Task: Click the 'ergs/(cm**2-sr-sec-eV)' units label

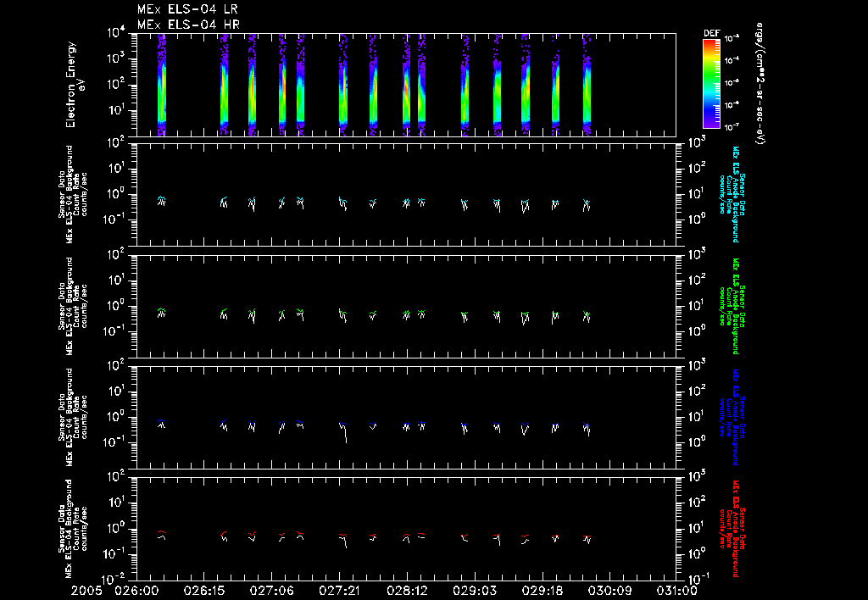Action: (x=760, y=84)
